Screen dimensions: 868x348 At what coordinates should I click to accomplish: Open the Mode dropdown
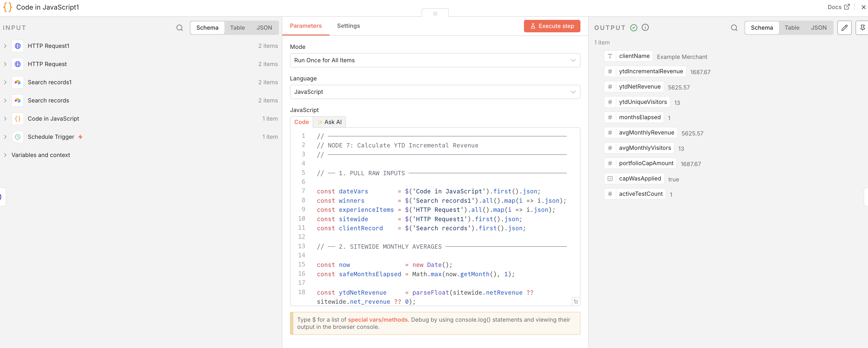point(435,60)
